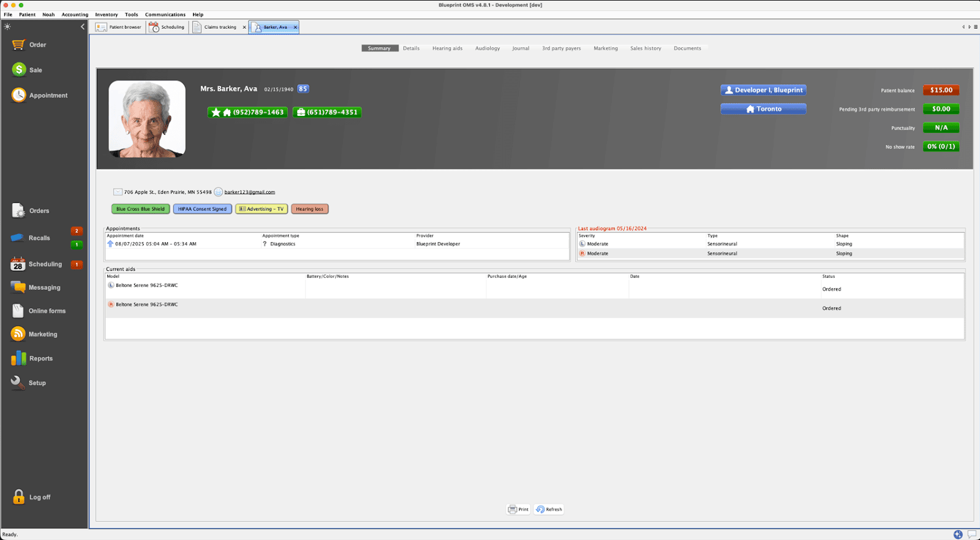
Task: Click the Blue Cross Blue Shield tag
Action: (x=140, y=209)
